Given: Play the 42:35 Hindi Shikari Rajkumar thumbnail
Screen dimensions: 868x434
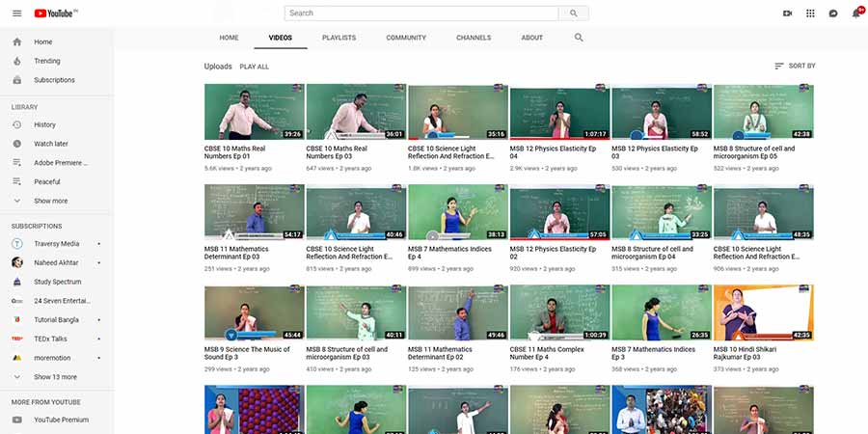Looking at the screenshot, I should [x=764, y=312].
